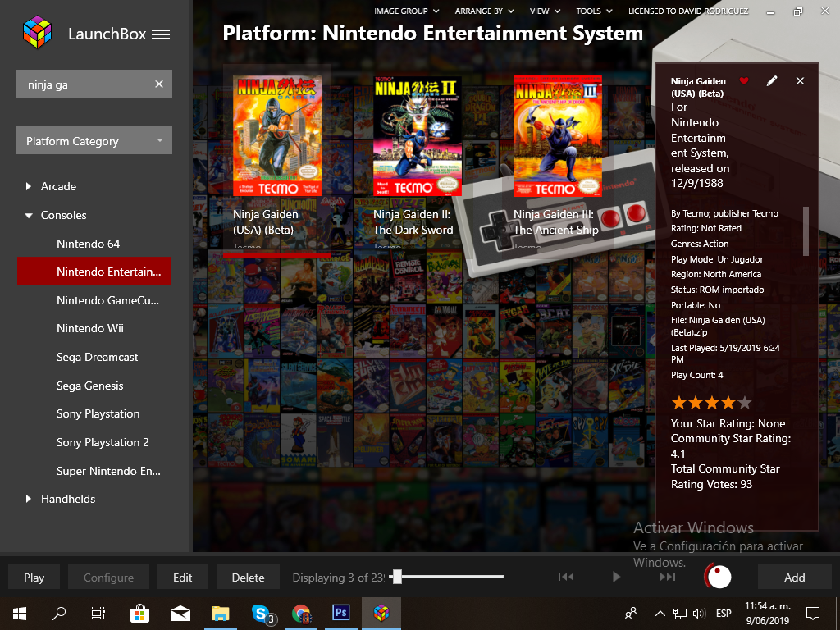Select Sega Genesis platform

click(90, 386)
